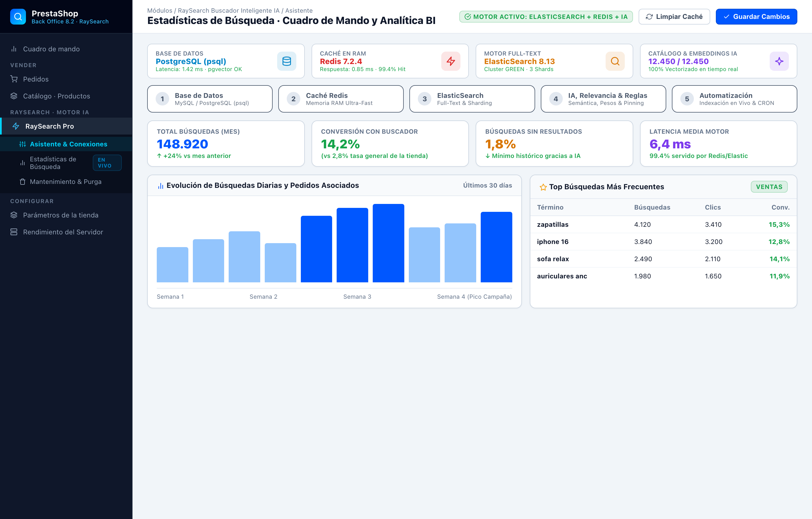Go to step 5 Automatización tab
812x519 pixels.
(x=734, y=99)
